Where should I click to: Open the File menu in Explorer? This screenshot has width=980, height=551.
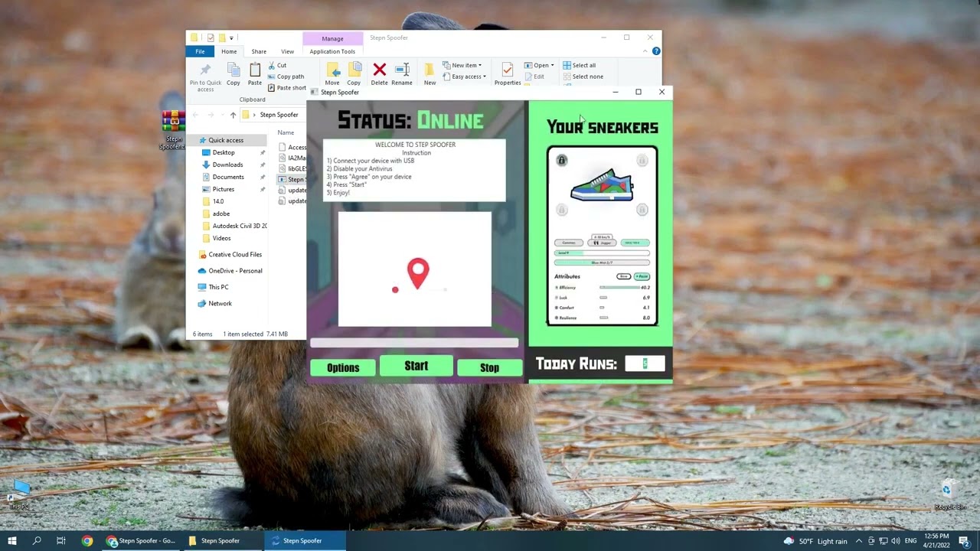coord(200,51)
